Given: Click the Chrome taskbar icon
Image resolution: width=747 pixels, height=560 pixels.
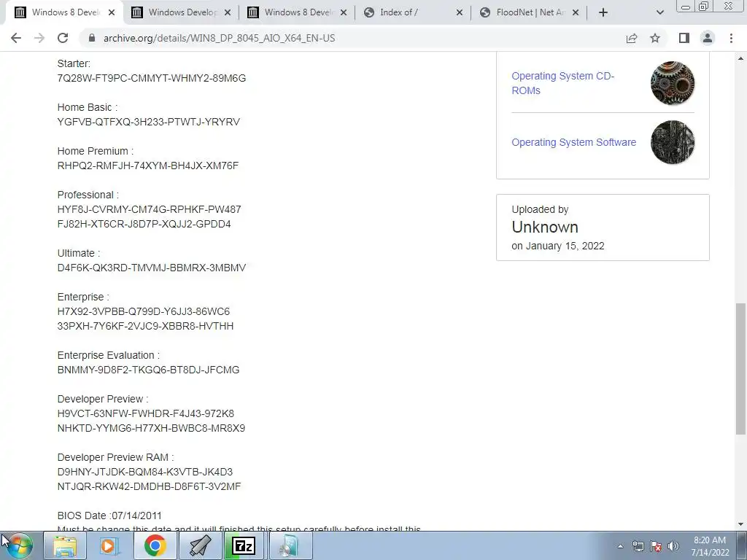Looking at the screenshot, I should [155, 546].
